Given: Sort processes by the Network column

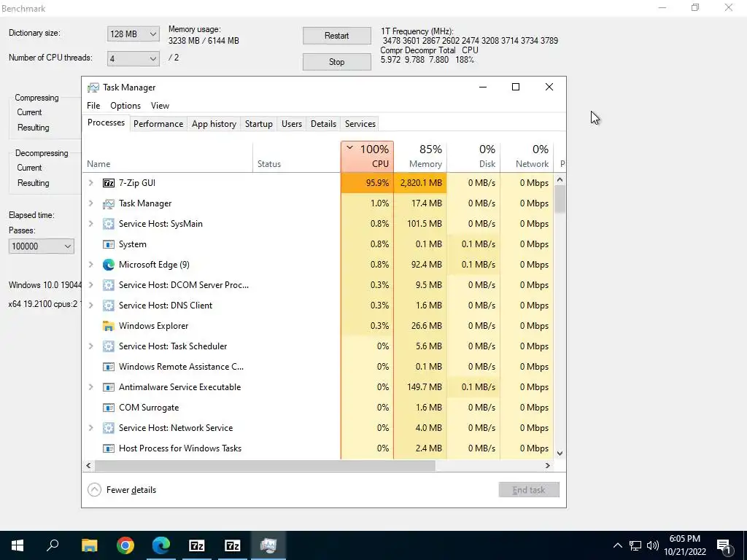Looking at the screenshot, I should [x=527, y=157].
